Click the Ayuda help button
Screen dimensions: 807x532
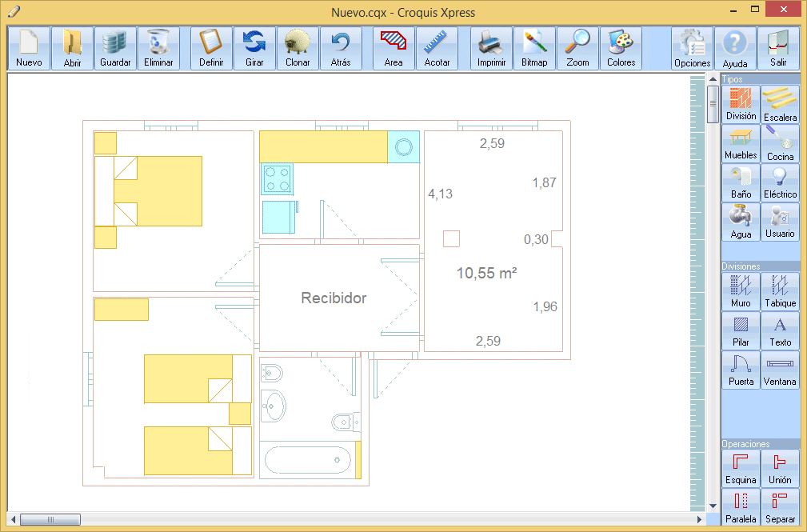(735, 48)
